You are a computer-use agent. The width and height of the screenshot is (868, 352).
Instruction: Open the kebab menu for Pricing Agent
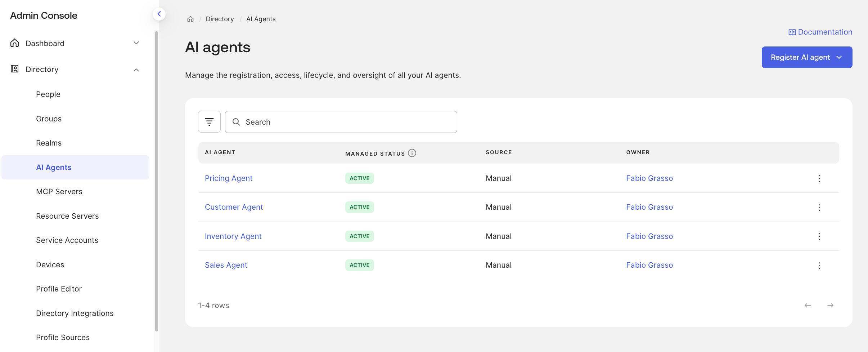pyautogui.click(x=819, y=178)
